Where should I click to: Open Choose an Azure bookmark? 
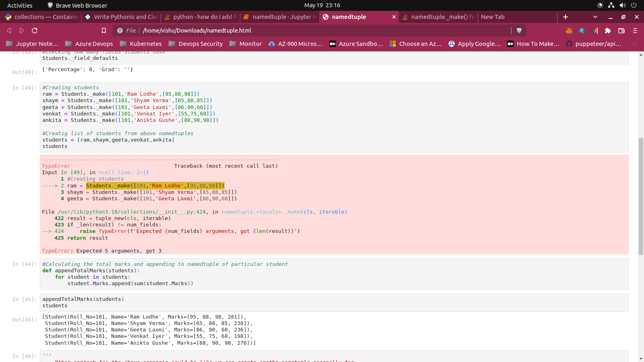pyautogui.click(x=416, y=44)
